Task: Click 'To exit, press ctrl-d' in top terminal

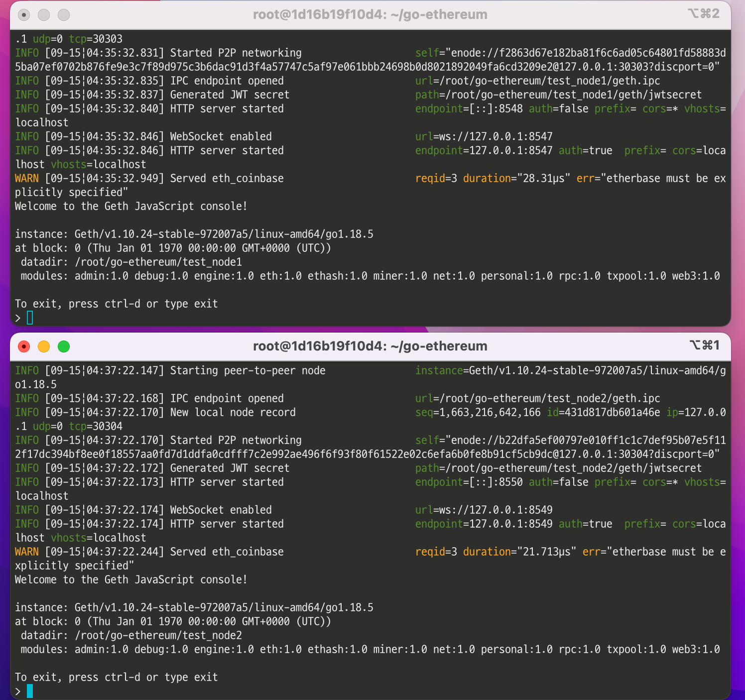Action: (117, 304)
